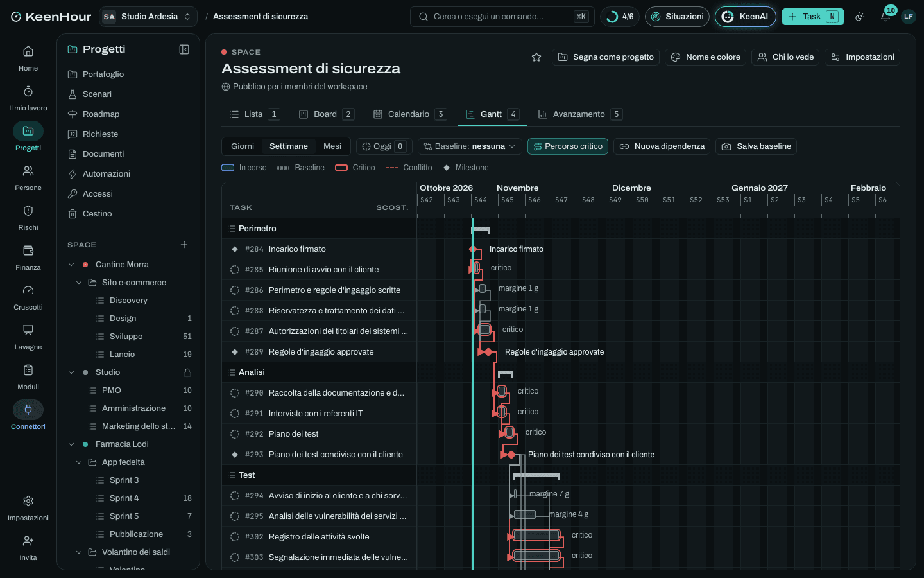The height and width of the screenshot is (578, 924).
Task: Go to Persone in sidebar
Action: pyautogui.click(x=28, y=178)
